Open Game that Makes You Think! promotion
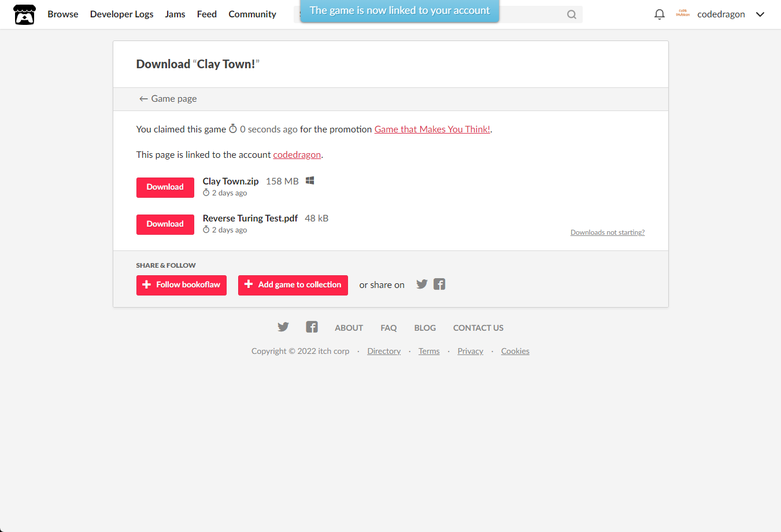Image resolution: width=781 pixels, height=532 pixels. tap(432, 130)
